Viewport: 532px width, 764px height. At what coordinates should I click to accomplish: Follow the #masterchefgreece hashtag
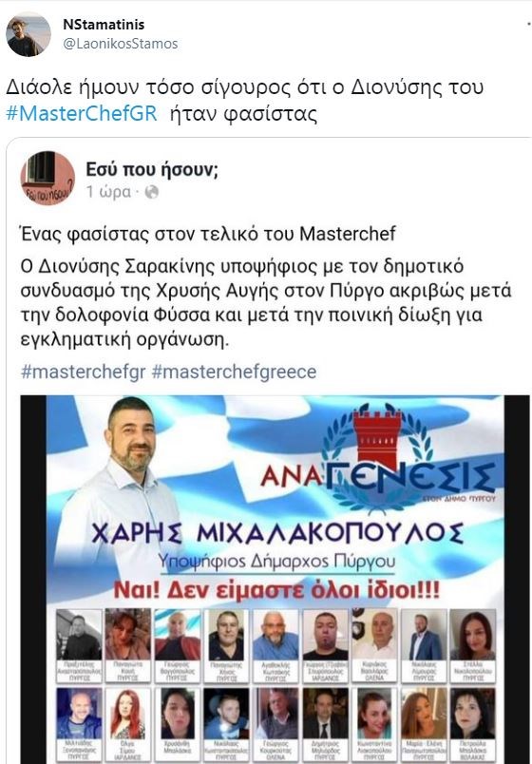point(234,372)
